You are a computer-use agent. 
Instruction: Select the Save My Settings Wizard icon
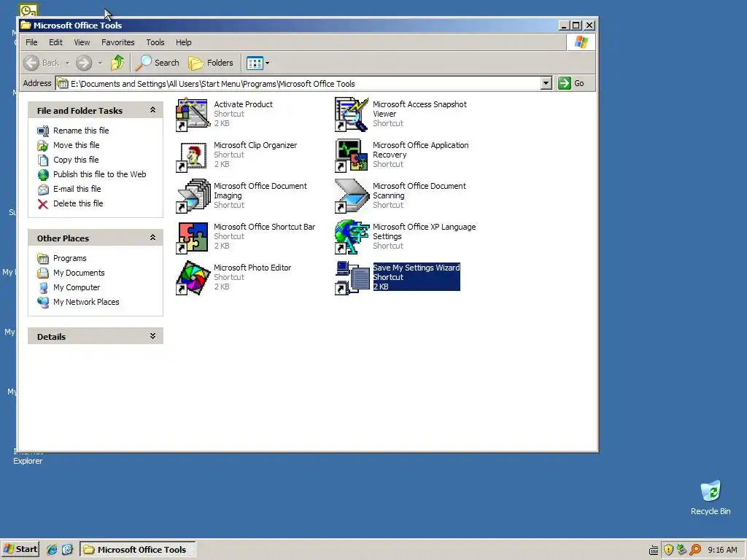point(352,278)
